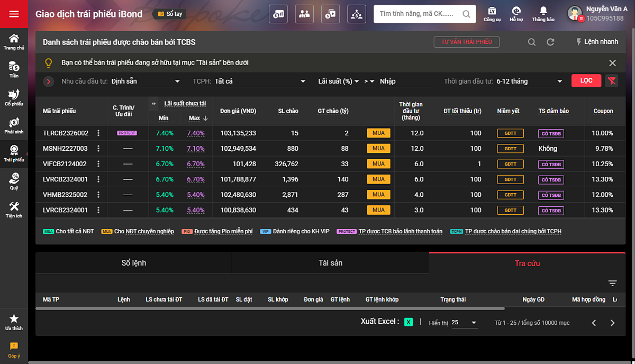
Task: Expand the TCPH issuer dropdown
Action: tap(260, 81)
